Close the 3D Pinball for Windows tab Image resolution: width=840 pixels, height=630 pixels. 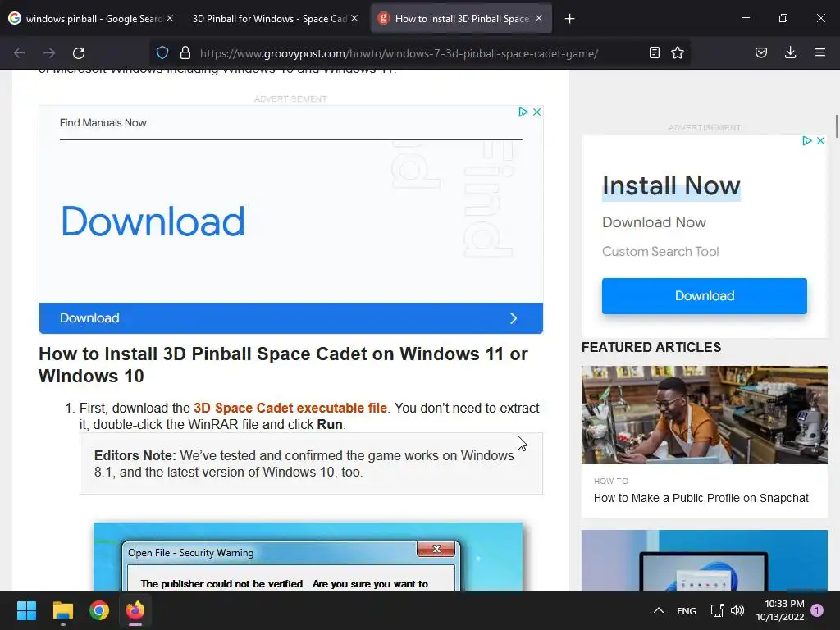coord(354,18)
